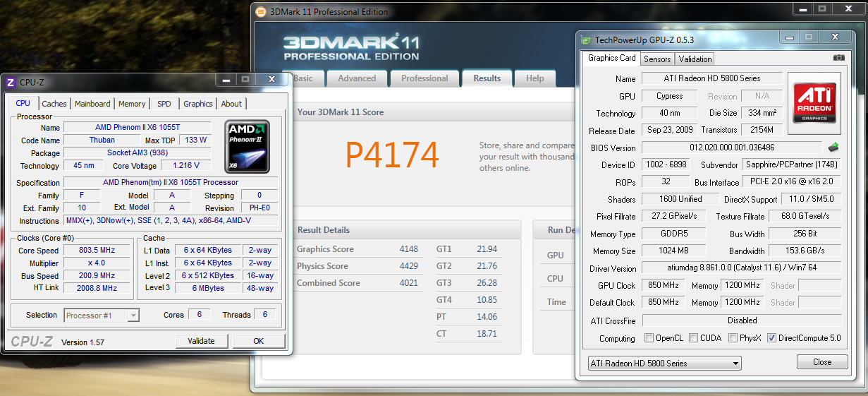Viewport: 868px width, 396px height.
Task: Click the ATI CrossFire Disabled field
Action: click(742, 320)
